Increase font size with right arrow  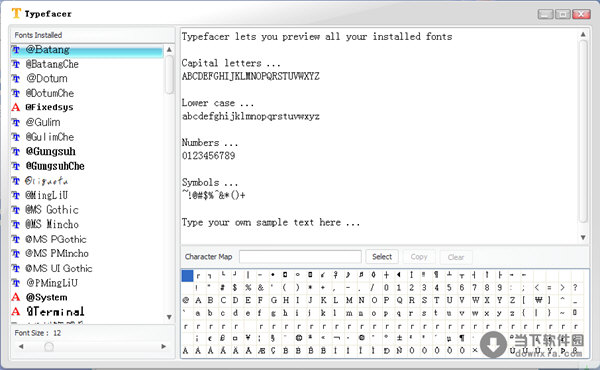pyautogui.click(x=163, y=346)
